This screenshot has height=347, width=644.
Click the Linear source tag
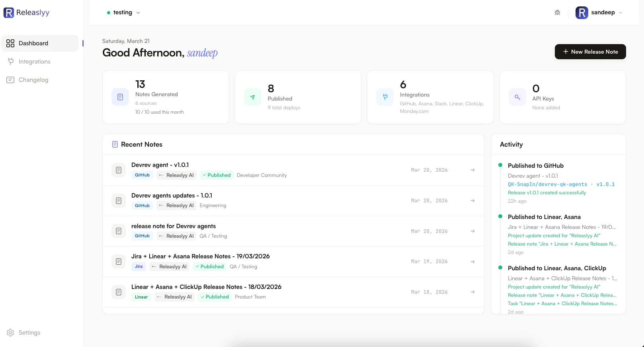[141, 297]
